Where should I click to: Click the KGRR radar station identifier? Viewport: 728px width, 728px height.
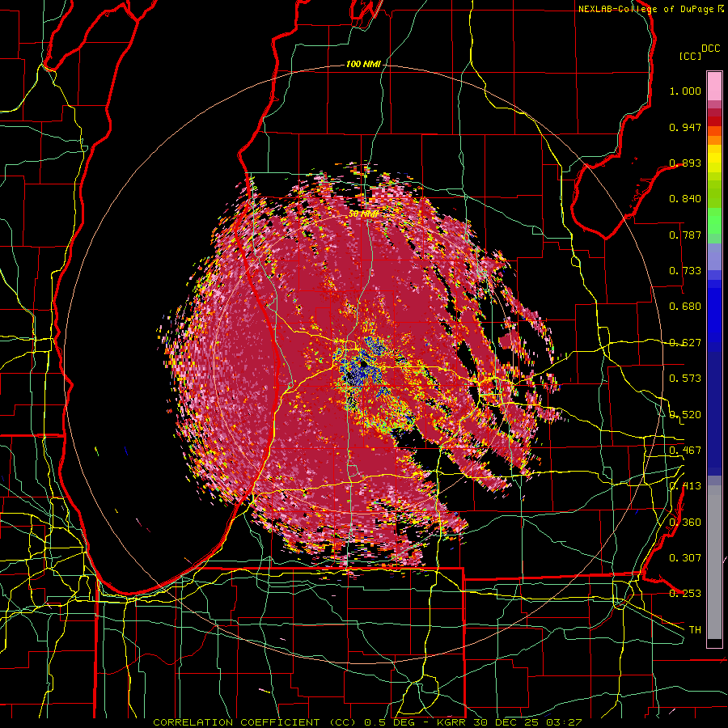(x=453, y=722)
